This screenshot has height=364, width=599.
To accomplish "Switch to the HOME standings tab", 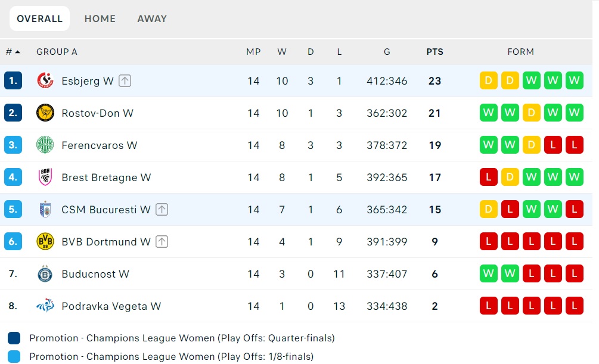I will (x=100, y=18).
